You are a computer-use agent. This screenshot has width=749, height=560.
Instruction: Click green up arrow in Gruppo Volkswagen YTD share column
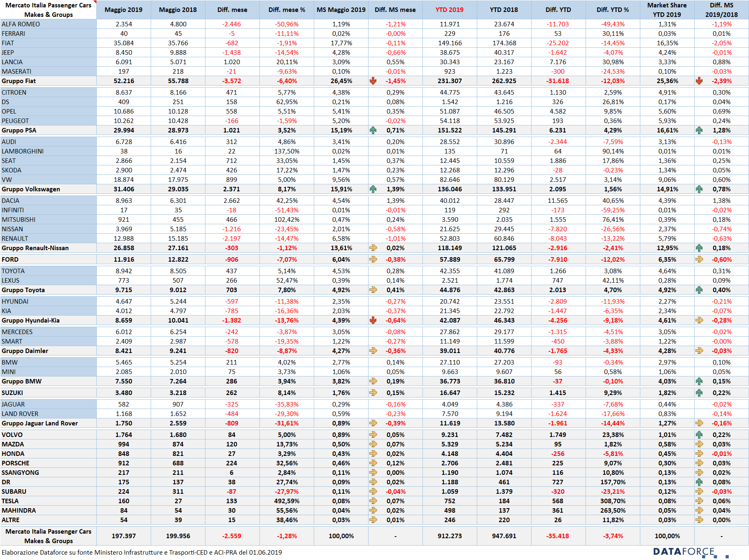pyautogui.click(x=699, y=189)
